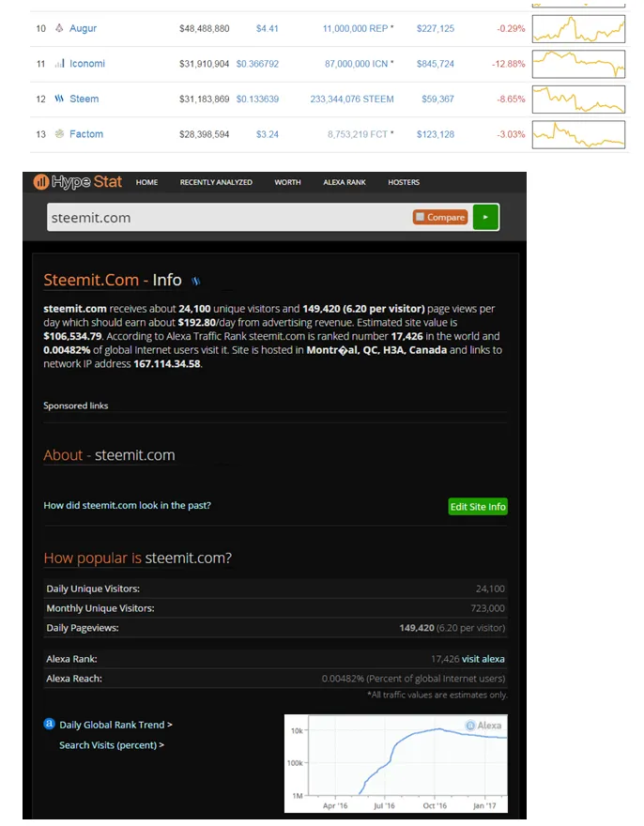Click the Daily Pageviews value 149,420

coord(416,627)
